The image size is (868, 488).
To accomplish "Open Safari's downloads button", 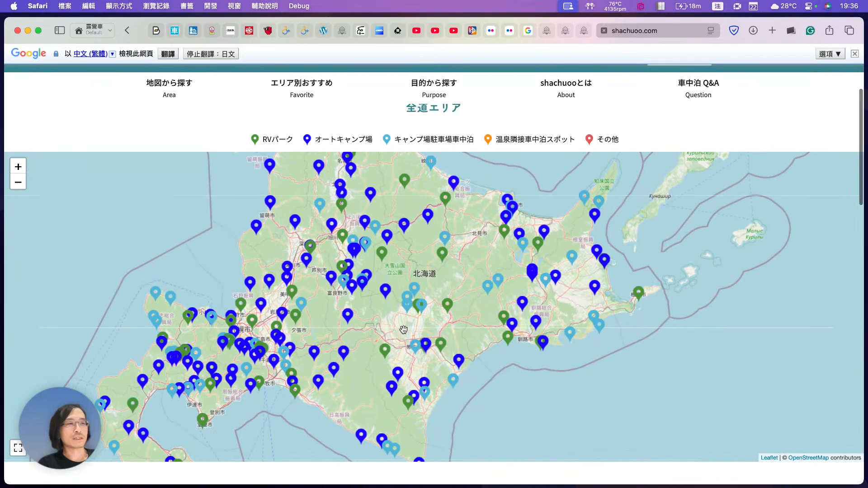I will click(x=753, y=30).
